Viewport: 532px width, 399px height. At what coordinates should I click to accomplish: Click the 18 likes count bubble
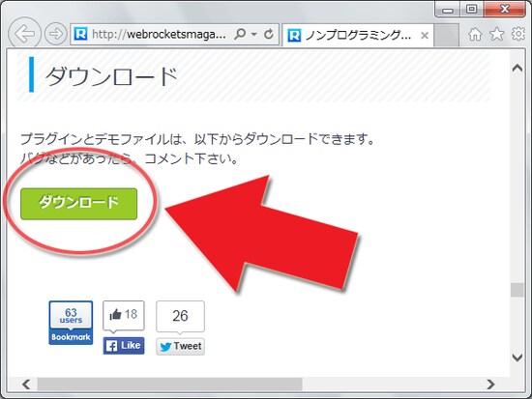(124, 315)
